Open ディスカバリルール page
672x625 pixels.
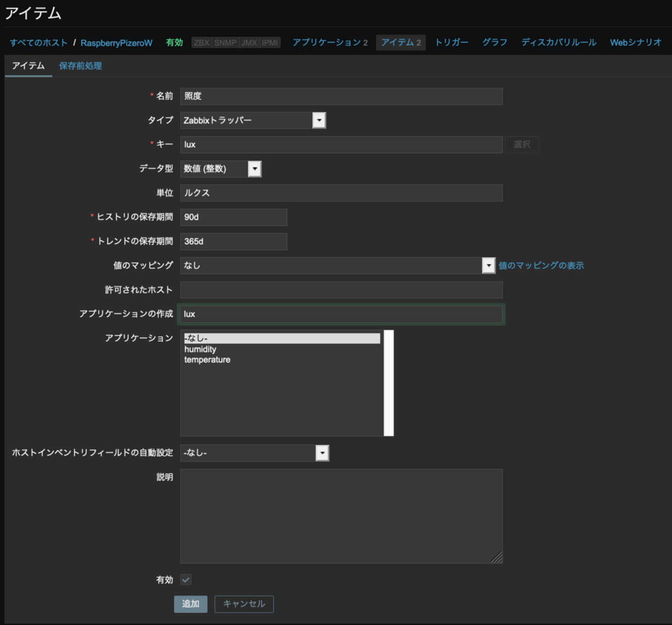pos(559,42)
